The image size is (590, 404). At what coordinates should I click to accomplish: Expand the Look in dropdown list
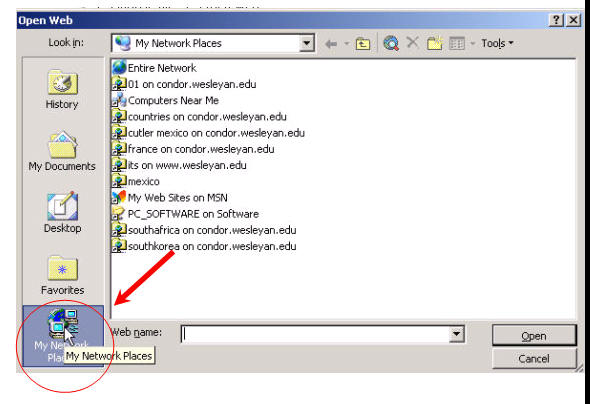coord(307,43)
